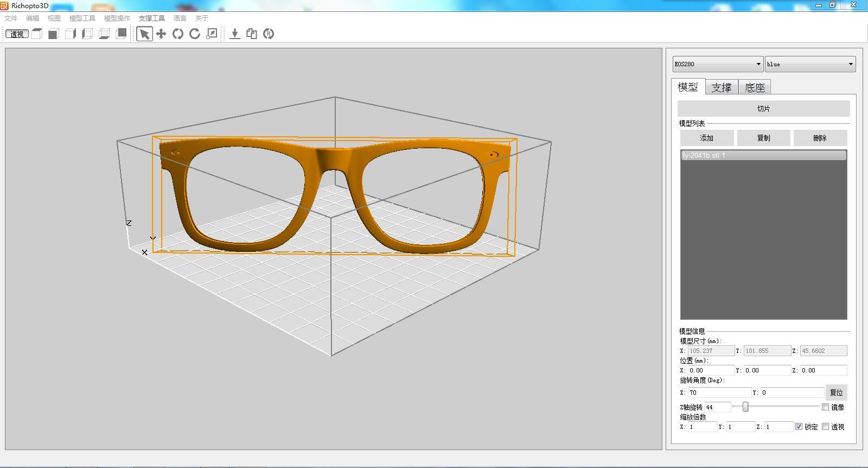Select the double-arrow rotate tool

point(178,34)
